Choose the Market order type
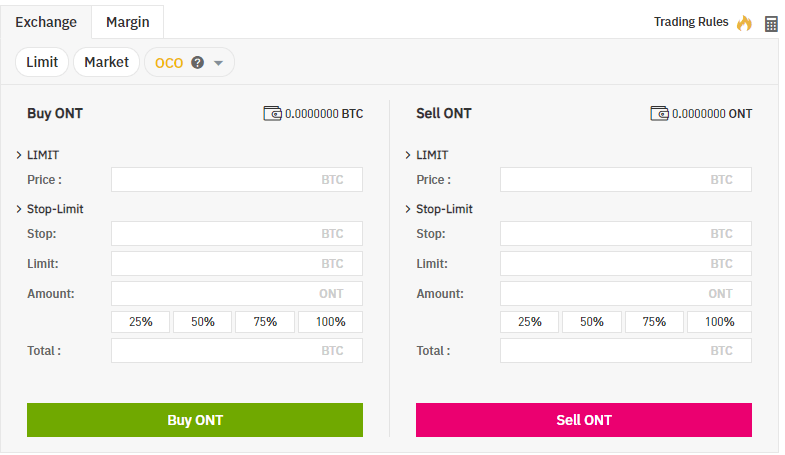The width and height of the screenshot is (785, 455). tap(106, 62)
